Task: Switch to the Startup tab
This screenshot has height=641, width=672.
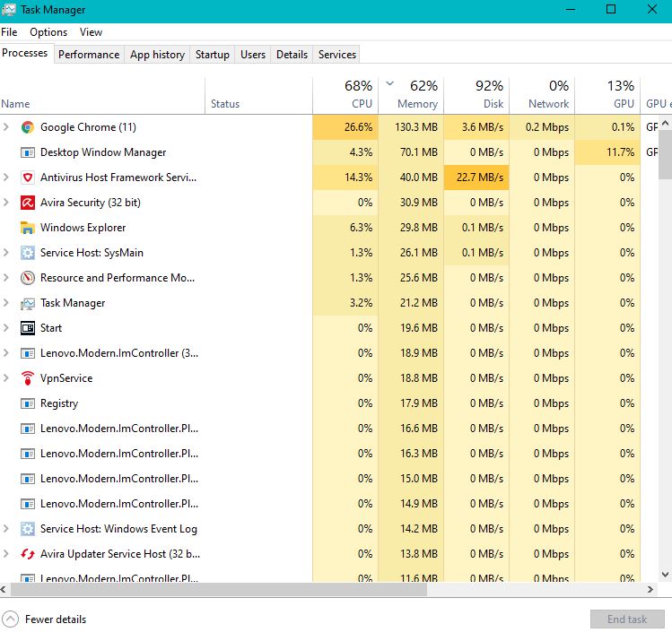Action: click(212, 55)
